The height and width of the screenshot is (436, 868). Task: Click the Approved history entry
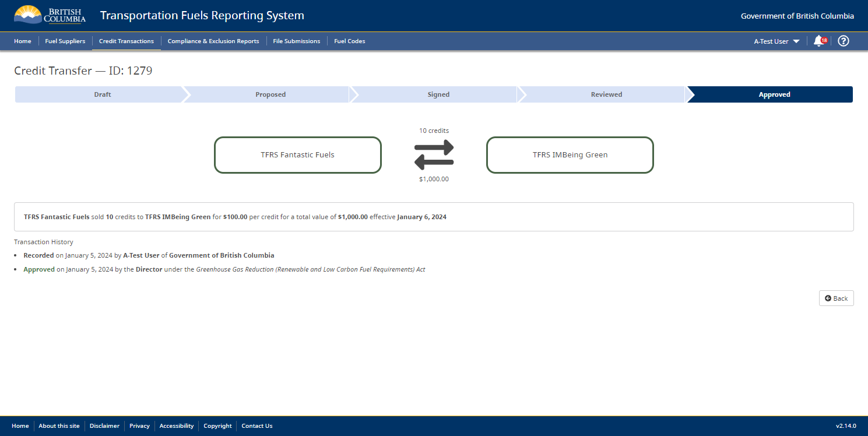[224, 269]
